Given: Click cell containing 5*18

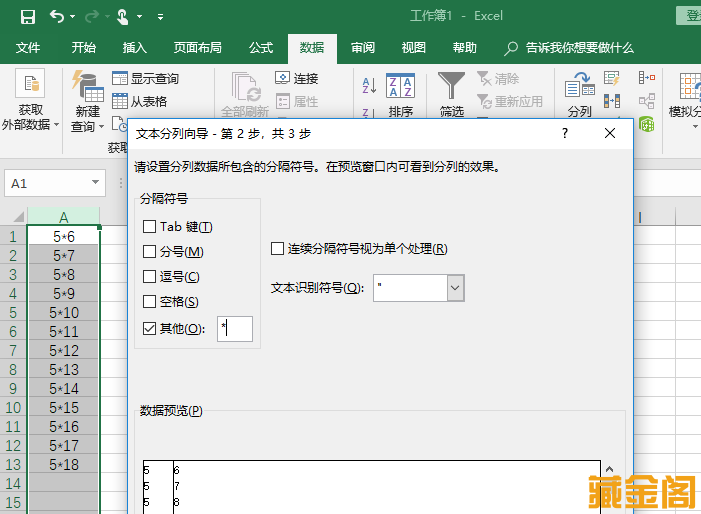Looking at the screenshot, I should click(63, 464).
